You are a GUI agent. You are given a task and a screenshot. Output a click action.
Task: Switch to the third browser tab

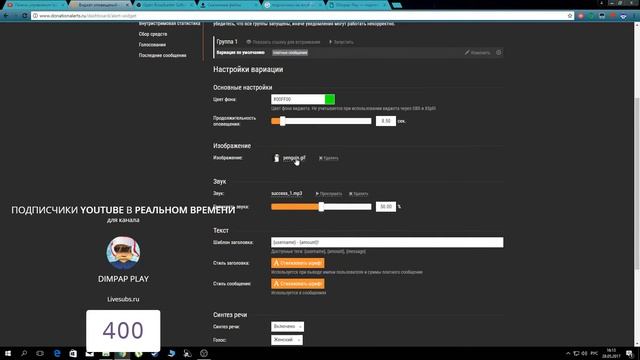point(164,4)
